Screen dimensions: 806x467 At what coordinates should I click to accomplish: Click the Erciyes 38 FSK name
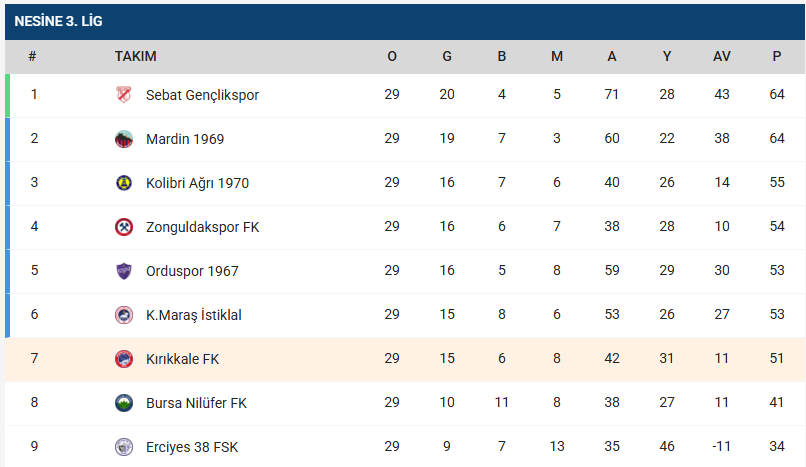coord(192,447)
